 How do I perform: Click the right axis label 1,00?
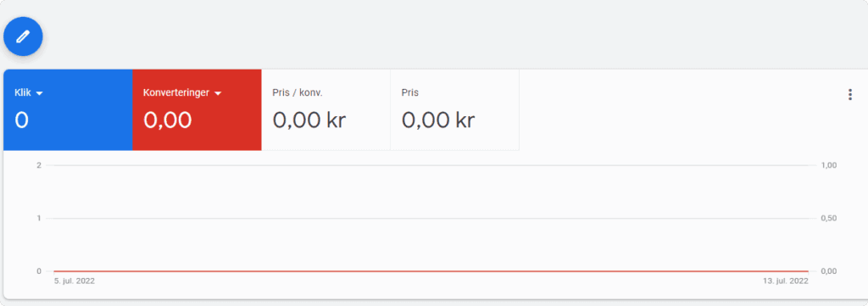click(x=829, y=165)
